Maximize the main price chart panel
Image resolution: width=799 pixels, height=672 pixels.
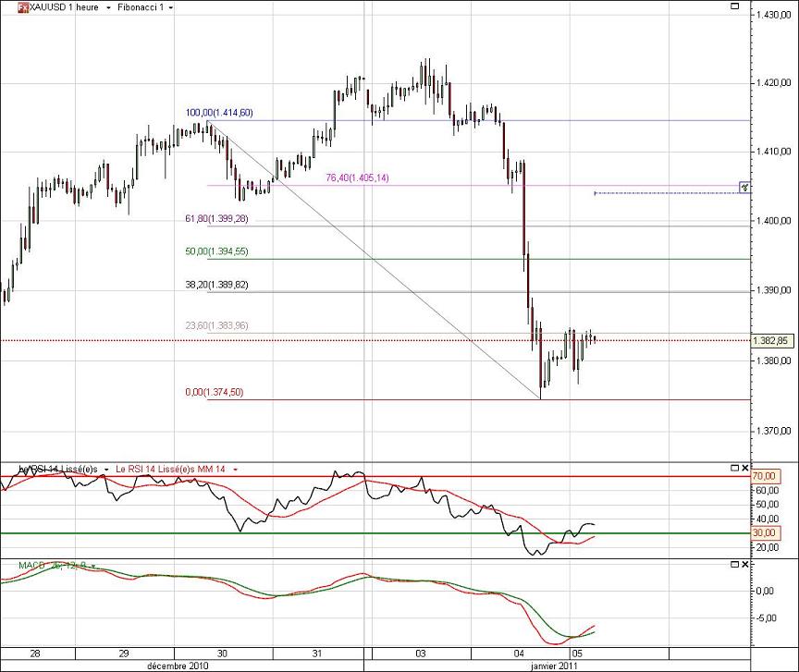point(733,6)
